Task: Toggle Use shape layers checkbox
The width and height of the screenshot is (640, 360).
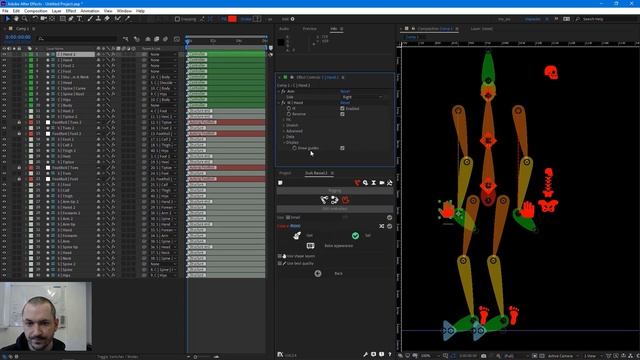Action: tap(280, 256)
